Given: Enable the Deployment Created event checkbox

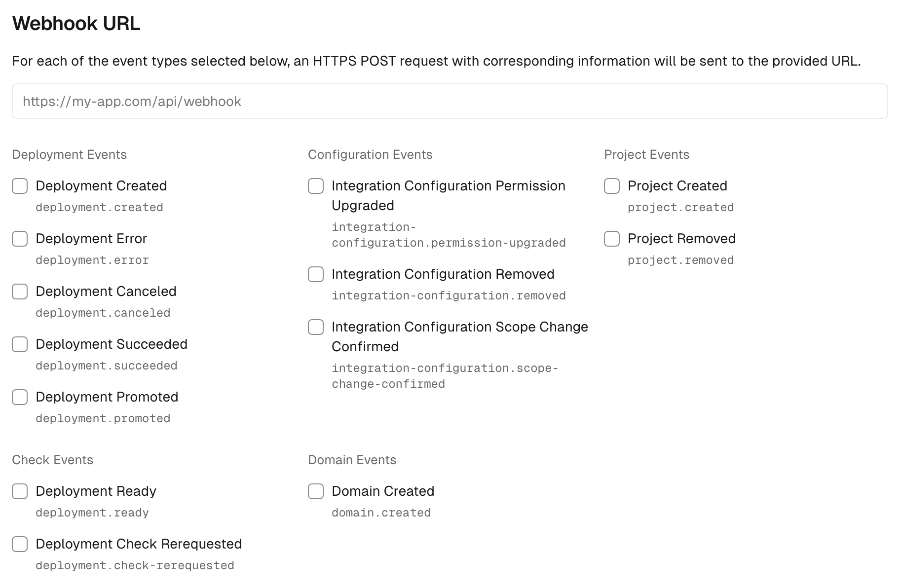Looking at the screenshot, I should point(20,186).
